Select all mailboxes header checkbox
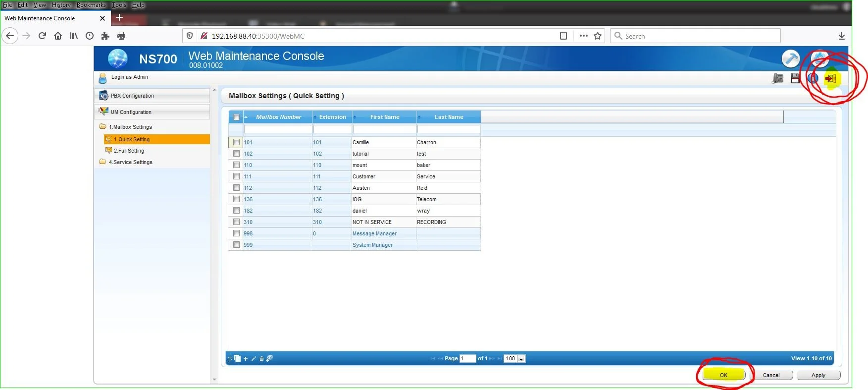This screenshot has height=390, width=868. (x=236, y=117)
